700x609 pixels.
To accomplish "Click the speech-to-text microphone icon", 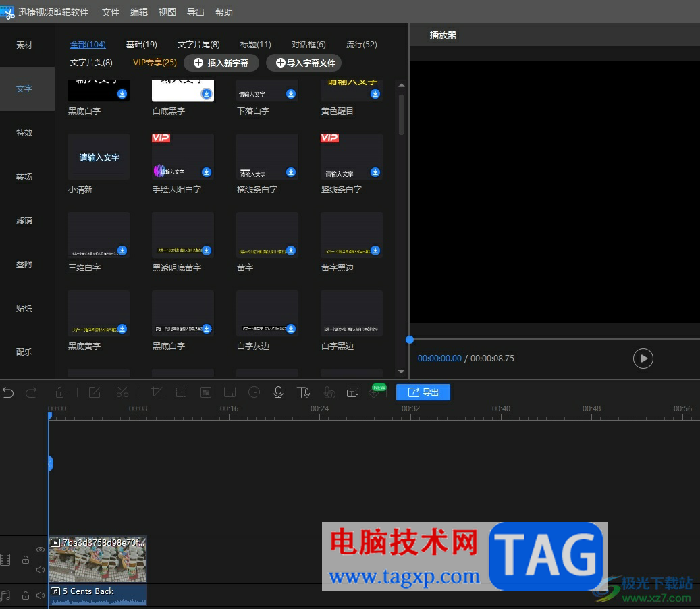I will [329, 392].
